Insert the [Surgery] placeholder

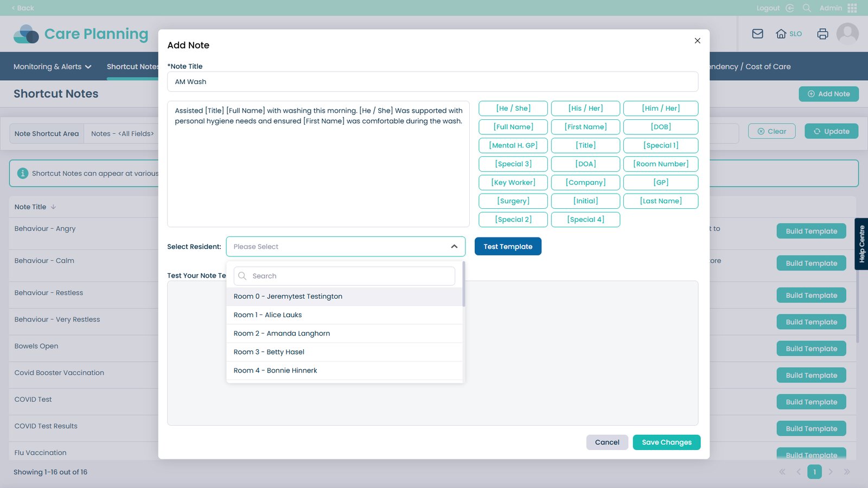pyautogui.click(x=513, y=201)
